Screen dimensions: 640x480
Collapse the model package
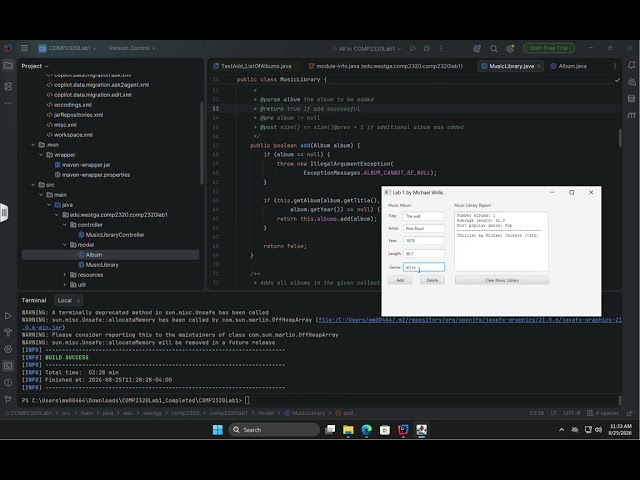point(65,245)
